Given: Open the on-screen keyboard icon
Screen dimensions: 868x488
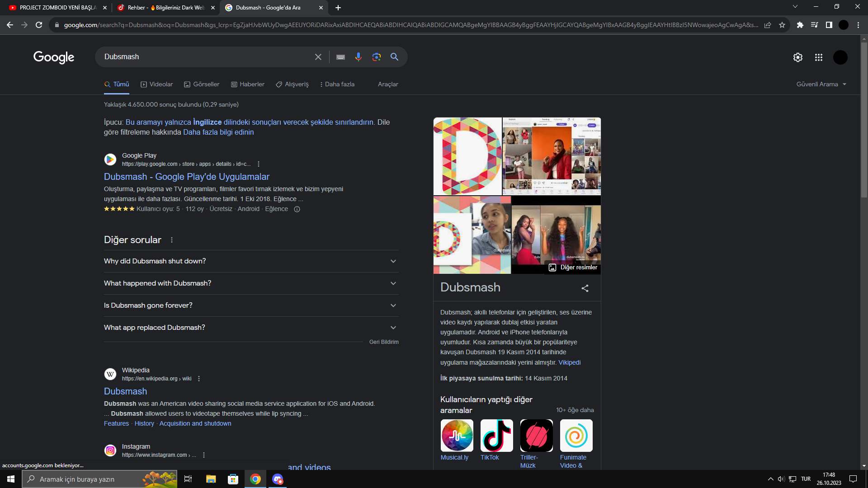Looking at the screenshot, I should pyautogui.click(x=340, y=57).
